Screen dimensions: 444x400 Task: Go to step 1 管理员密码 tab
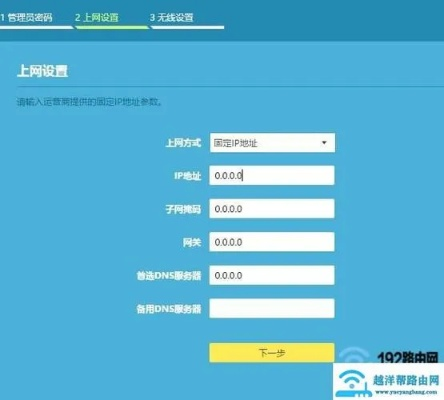click(x=27, y=17)
